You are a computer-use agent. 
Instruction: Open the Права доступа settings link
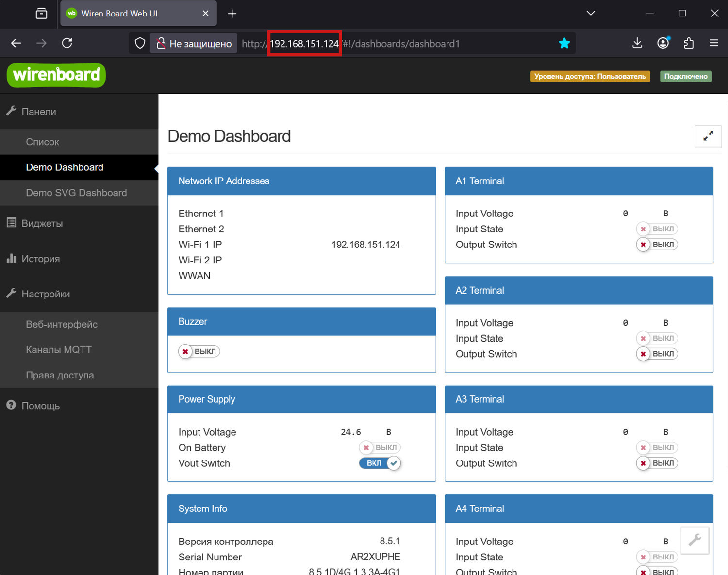pyautogui.click(x=60, y=375)
